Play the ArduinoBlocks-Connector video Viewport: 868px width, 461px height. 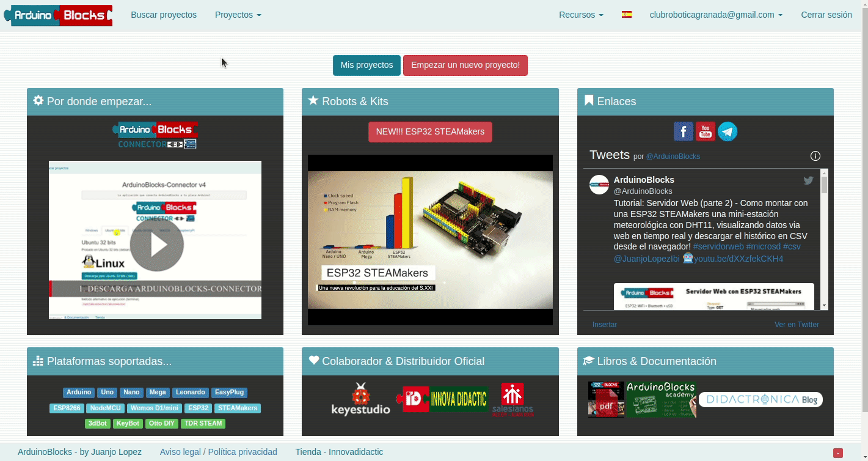(156, 245)
